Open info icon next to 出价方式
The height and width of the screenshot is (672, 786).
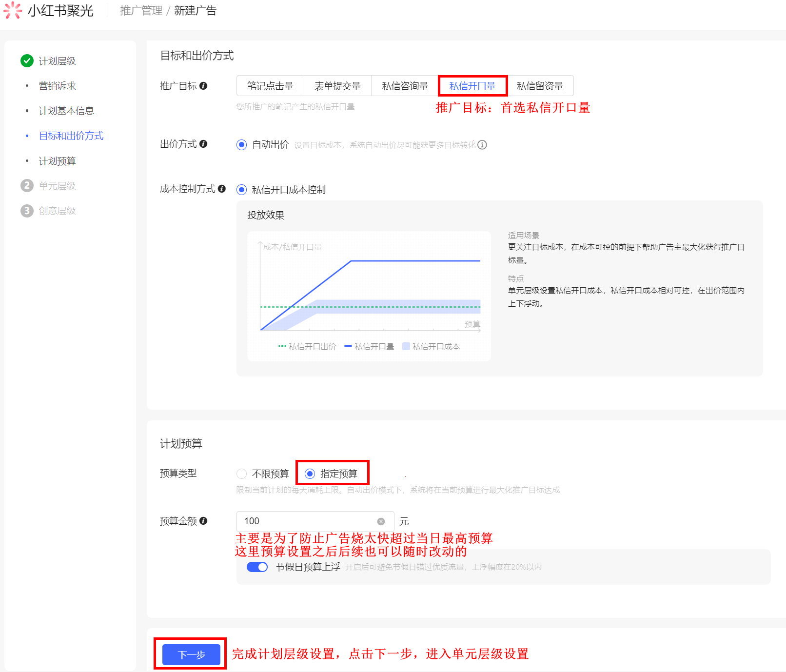[x=203, y=144]
